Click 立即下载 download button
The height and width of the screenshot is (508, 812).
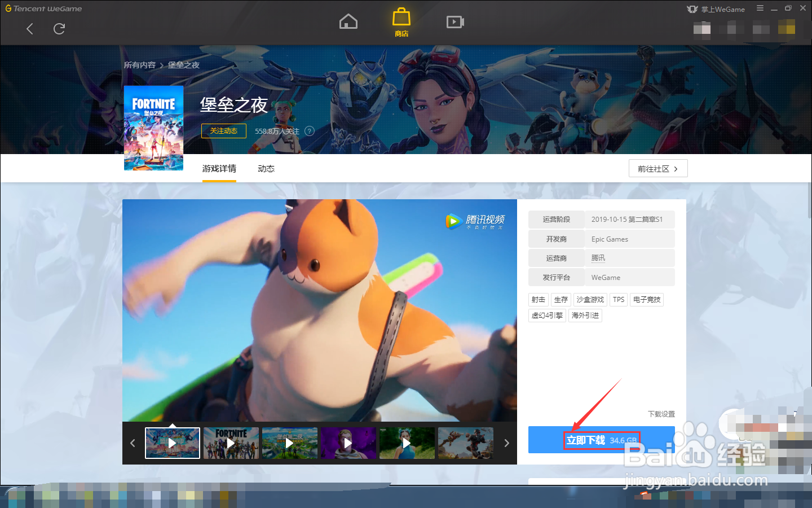602,440
